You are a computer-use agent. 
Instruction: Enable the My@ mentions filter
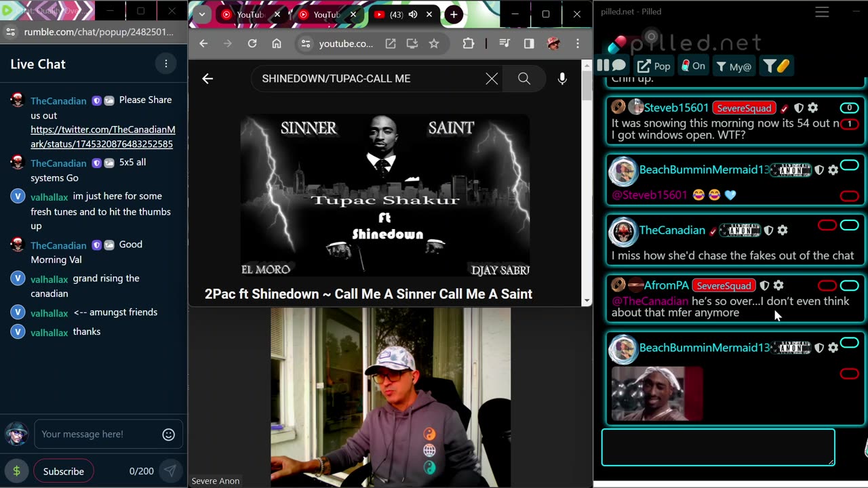point(734,66)
